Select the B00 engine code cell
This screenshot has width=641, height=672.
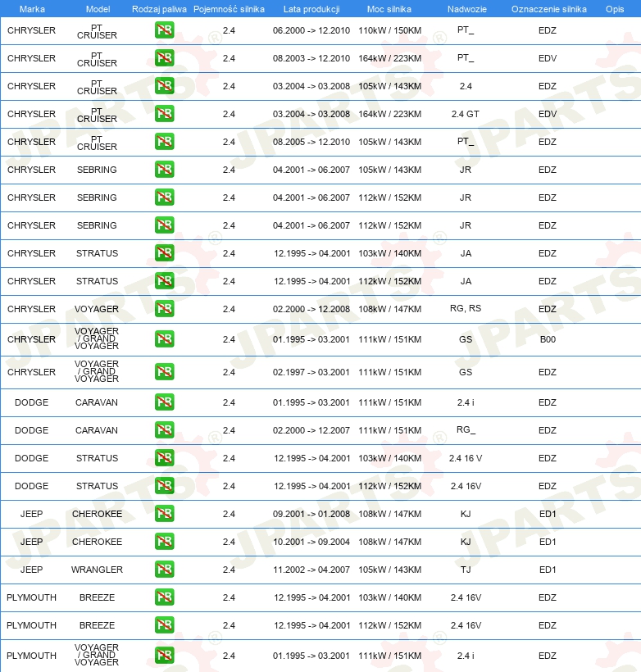[548, 339]
